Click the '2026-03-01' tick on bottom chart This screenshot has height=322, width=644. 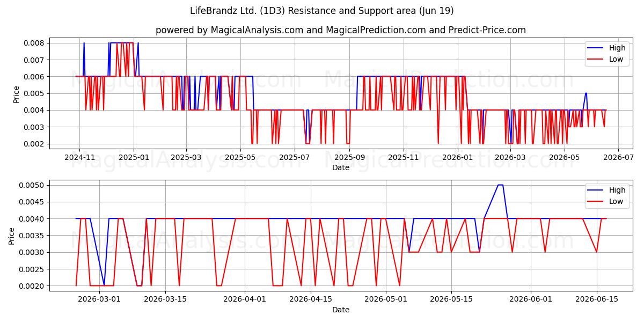pyautogui.click(x=99, y=299)
